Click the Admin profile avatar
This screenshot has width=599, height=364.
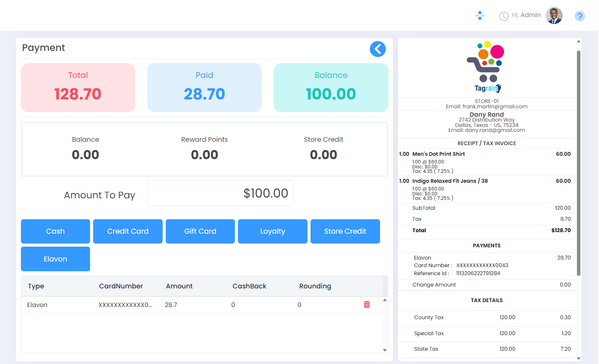(x=554, y=16)
